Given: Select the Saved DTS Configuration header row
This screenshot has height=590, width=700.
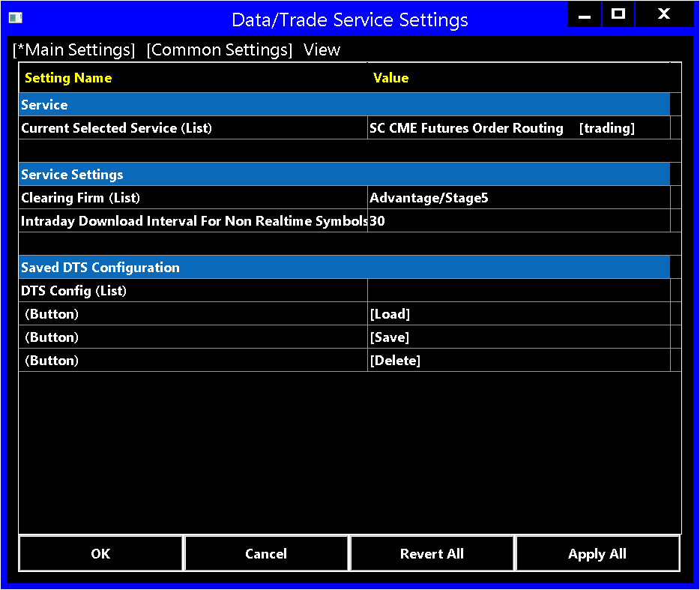Looking at the screenshot, I should tap(344, 267).
